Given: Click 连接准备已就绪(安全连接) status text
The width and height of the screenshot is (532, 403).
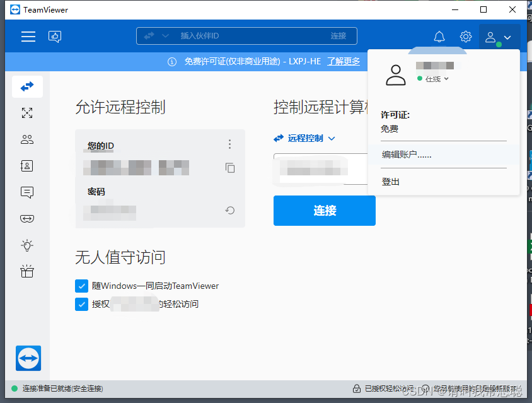Looking at the screenshot, I should click(x=63, y=388).
